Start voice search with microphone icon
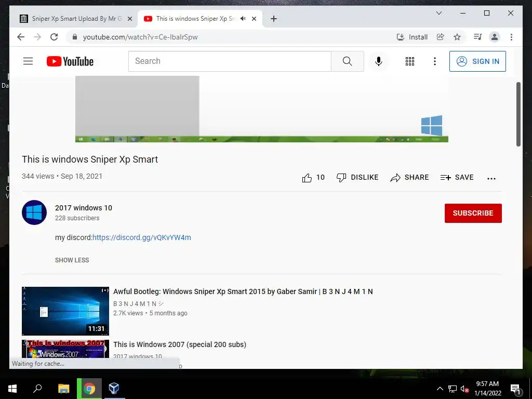Image resolution: width=532 pixels, height=399 pixels. coord(379,61)
